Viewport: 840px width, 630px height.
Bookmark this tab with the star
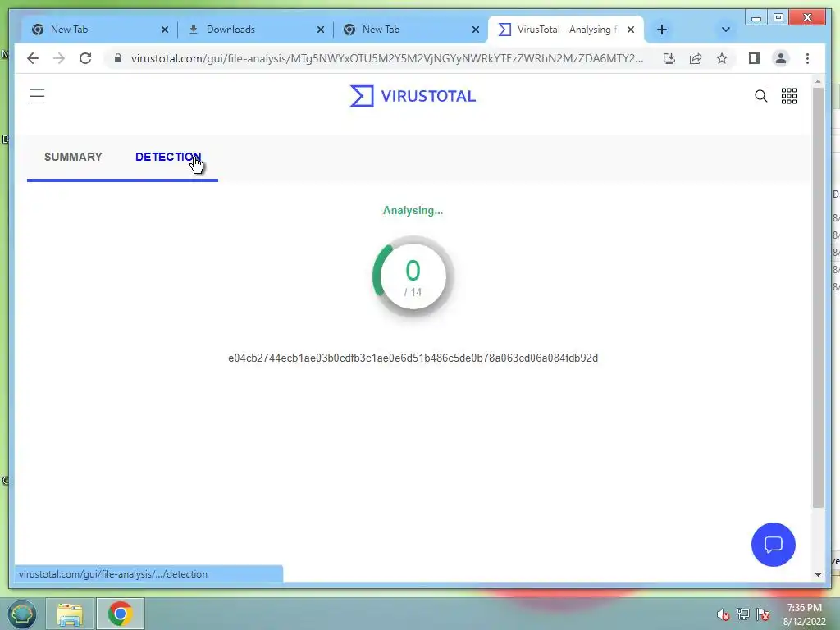tap(722, 58)
